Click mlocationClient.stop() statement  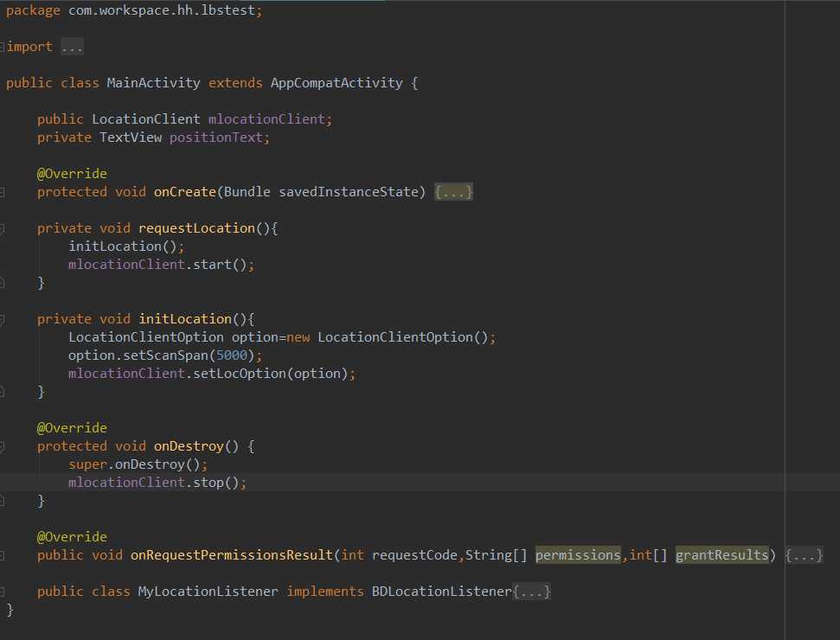157,483
